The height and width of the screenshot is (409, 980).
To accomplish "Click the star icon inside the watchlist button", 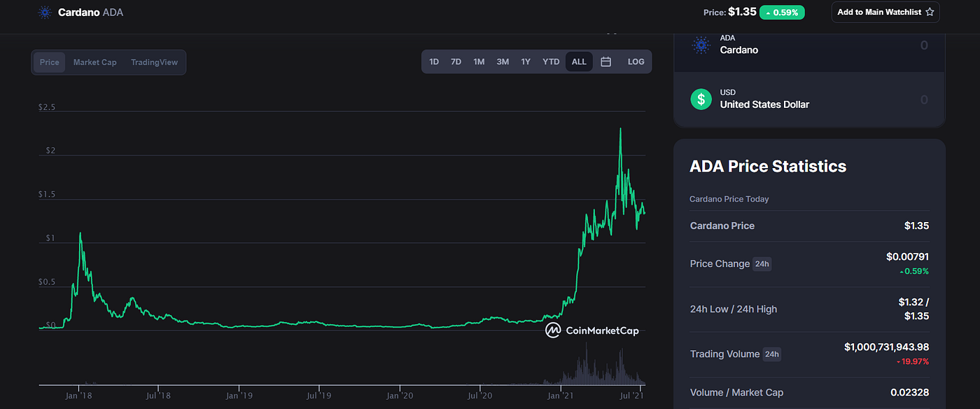I will (929, 12).
